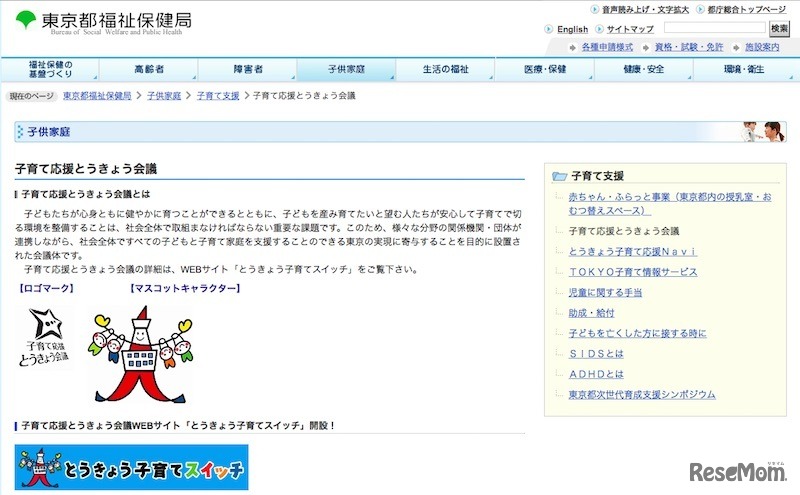Click the arrow icon before 施設案内
This screenshot has height=495, width=800.
(736, 47)
